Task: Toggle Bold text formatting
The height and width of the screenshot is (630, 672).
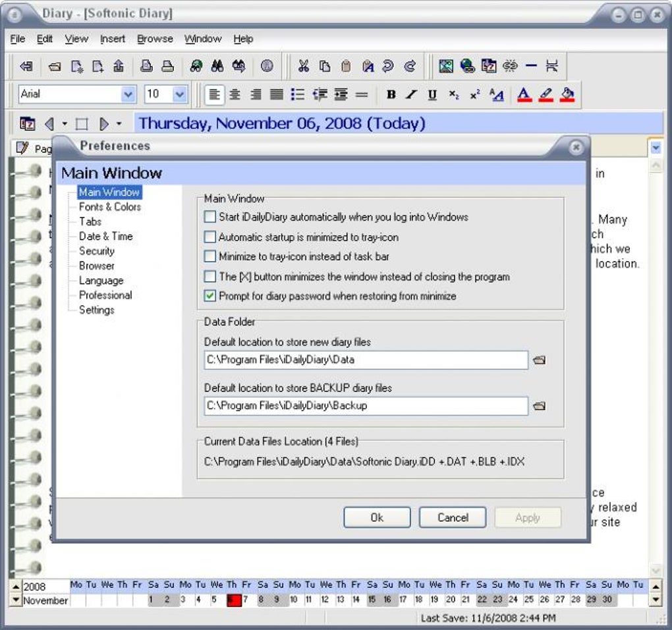Action: 391,94
